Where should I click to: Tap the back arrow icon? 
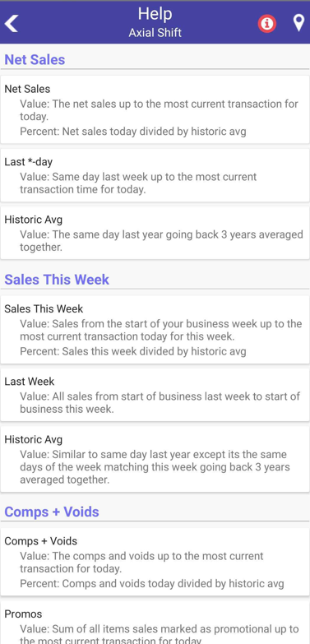[12, 23]
